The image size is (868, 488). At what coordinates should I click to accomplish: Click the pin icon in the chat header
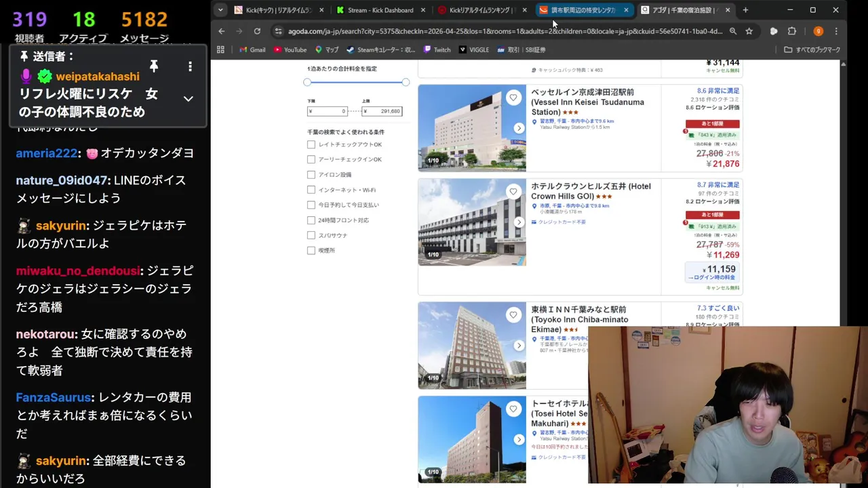(154, 66)
